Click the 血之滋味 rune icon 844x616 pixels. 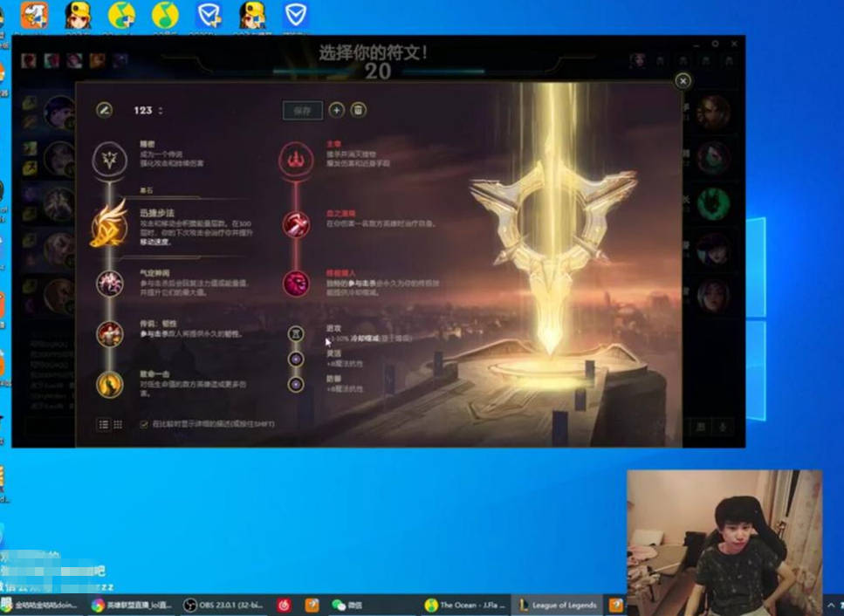(296, 224)
